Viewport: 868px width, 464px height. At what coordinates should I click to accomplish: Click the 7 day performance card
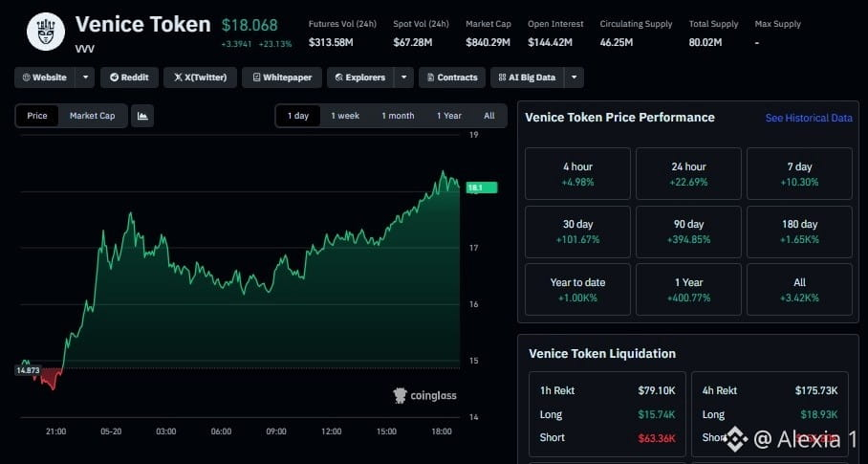pyautogui.click(x=799, y=174)
